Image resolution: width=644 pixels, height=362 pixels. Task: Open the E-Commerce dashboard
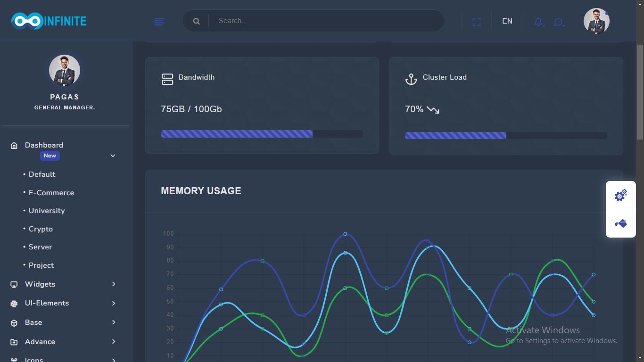[x=51, y=193]
